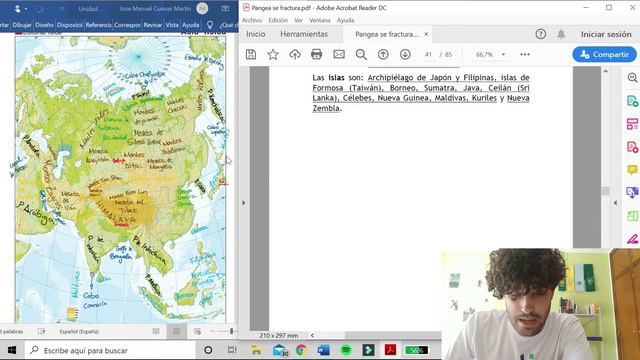Viewport: 640px width, 360px height.
Task: Click the page number field showing 41
Action: tap(428, 54)
